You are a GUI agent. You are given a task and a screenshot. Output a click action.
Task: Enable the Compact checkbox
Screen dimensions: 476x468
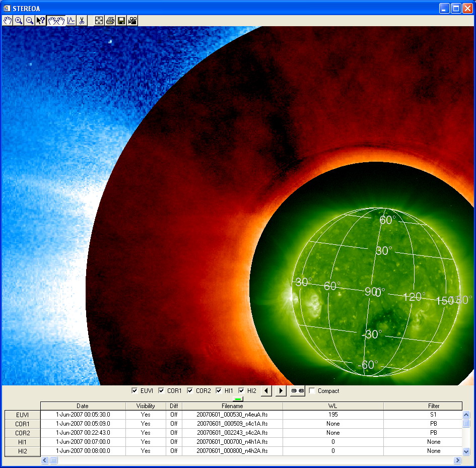[x=312, y=391]
